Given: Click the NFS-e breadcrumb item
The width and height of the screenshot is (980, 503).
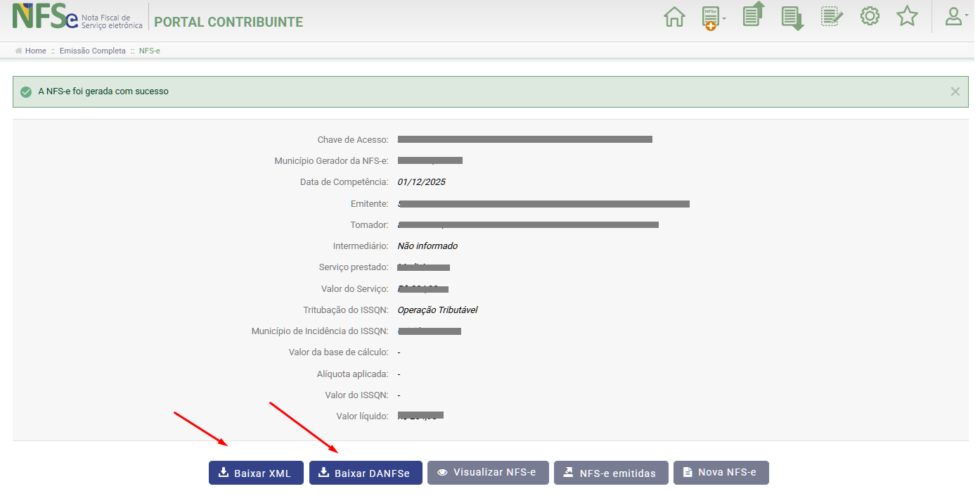Looking at the screenshot, I should (x=150, y=51).
